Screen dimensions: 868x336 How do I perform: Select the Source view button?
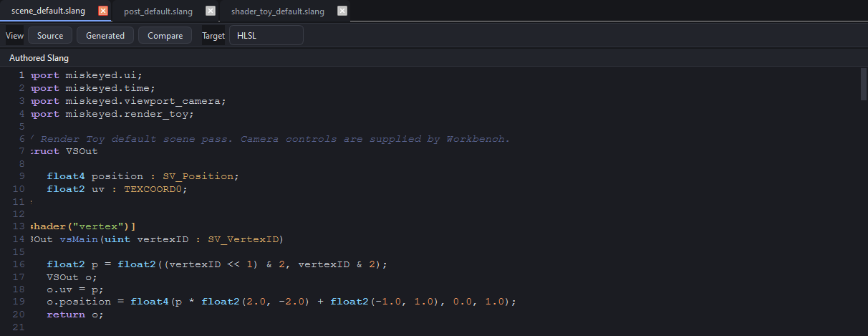[x=50, y=36]
